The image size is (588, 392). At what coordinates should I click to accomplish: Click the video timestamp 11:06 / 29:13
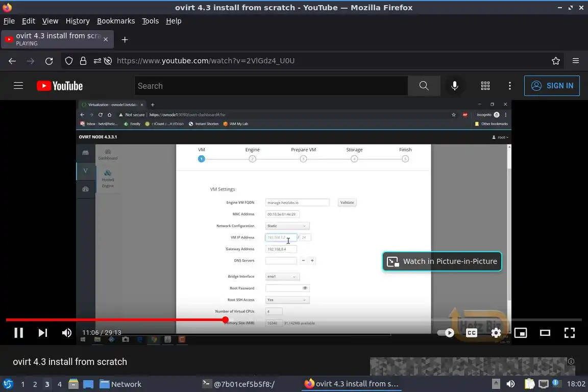[x=102, y=333]
